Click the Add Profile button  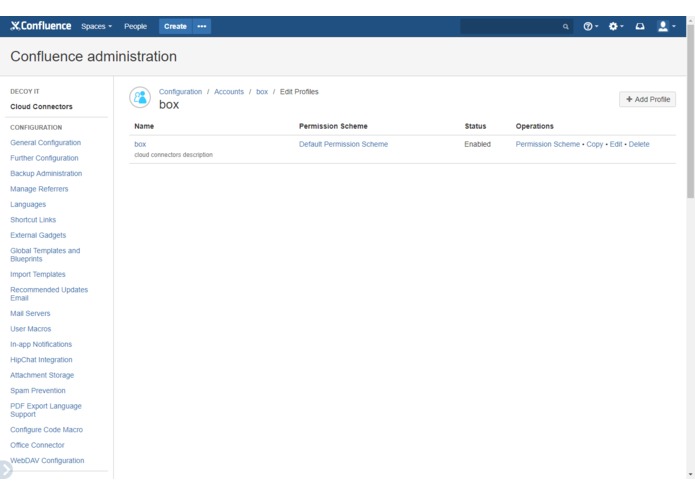pos(647,99)
